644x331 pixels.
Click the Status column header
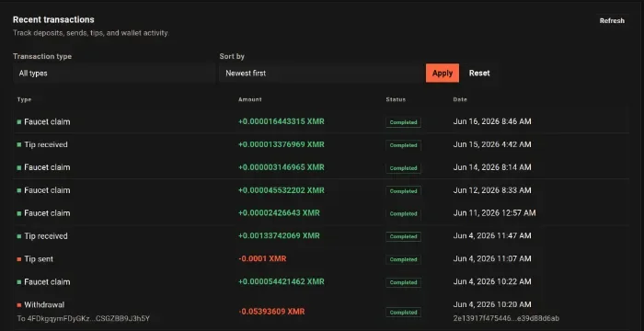[396, 99]
